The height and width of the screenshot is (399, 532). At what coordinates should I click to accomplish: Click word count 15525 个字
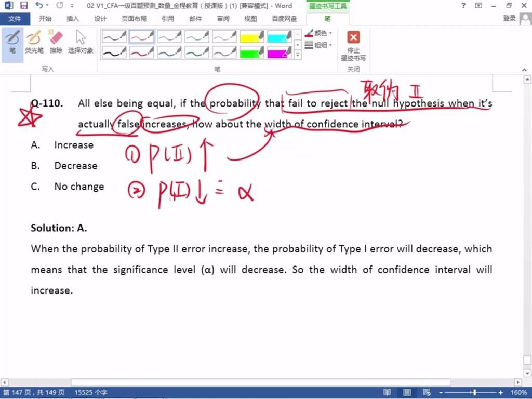(x=90, y=393)
